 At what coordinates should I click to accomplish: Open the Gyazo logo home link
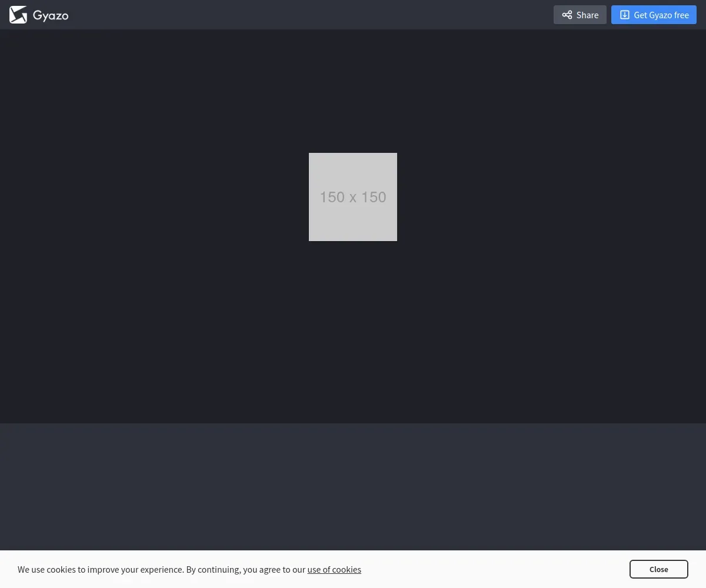[x=39, y=15]
